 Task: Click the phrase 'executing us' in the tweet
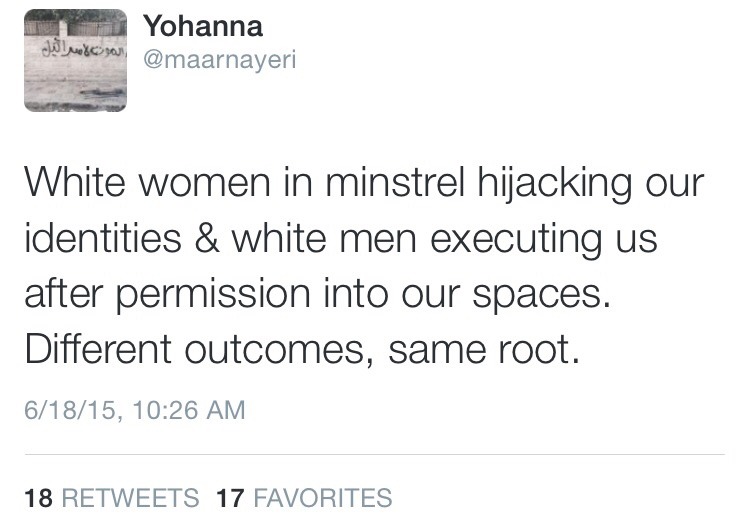[x=544, y=239]
